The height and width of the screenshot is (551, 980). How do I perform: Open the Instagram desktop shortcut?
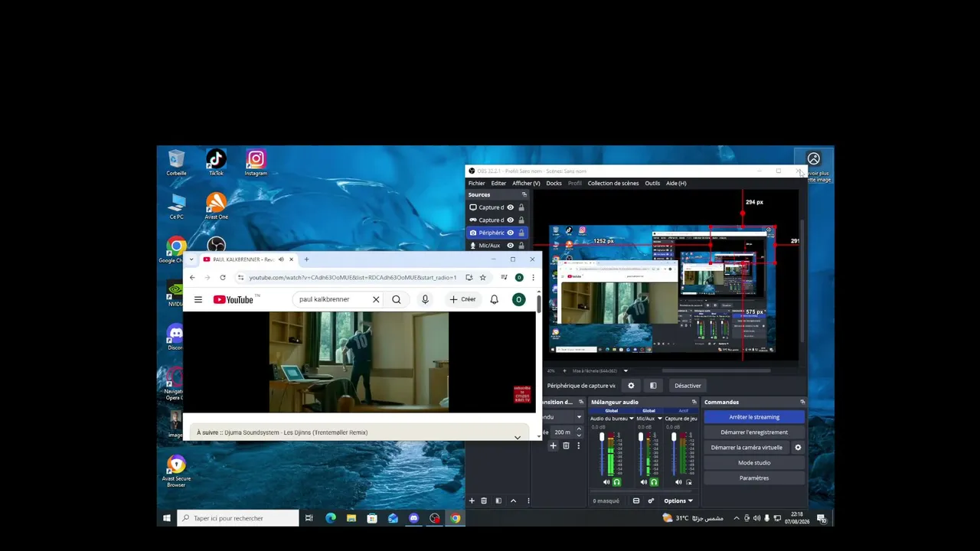click(256, 162)
